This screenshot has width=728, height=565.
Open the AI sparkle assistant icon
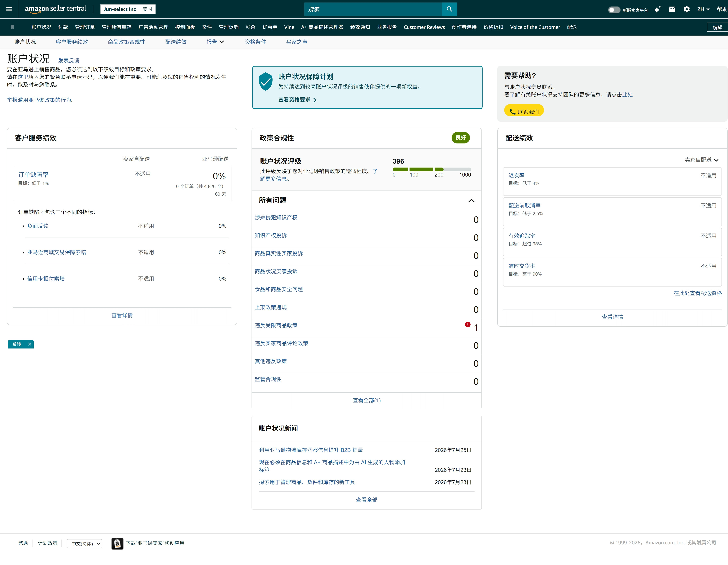pos(657,9)
